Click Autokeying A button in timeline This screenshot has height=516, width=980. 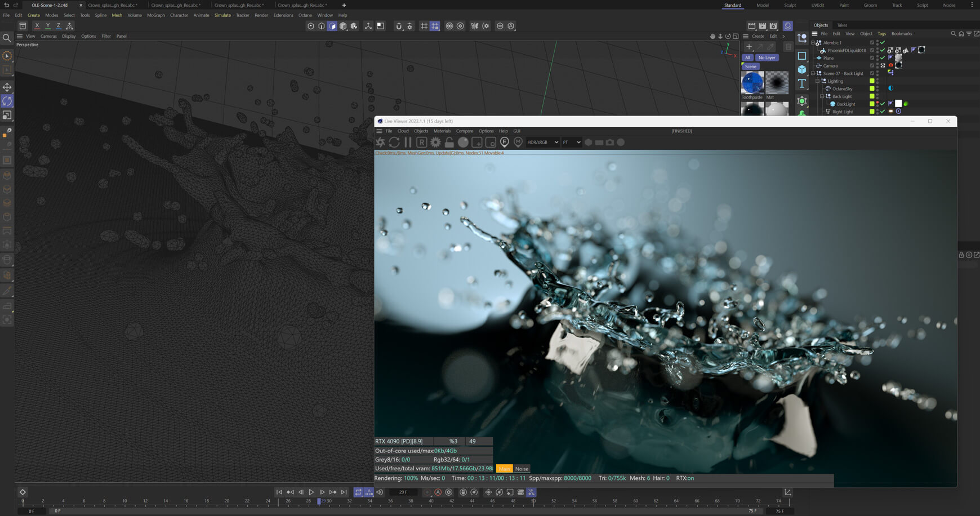click(x=438, y=492)
